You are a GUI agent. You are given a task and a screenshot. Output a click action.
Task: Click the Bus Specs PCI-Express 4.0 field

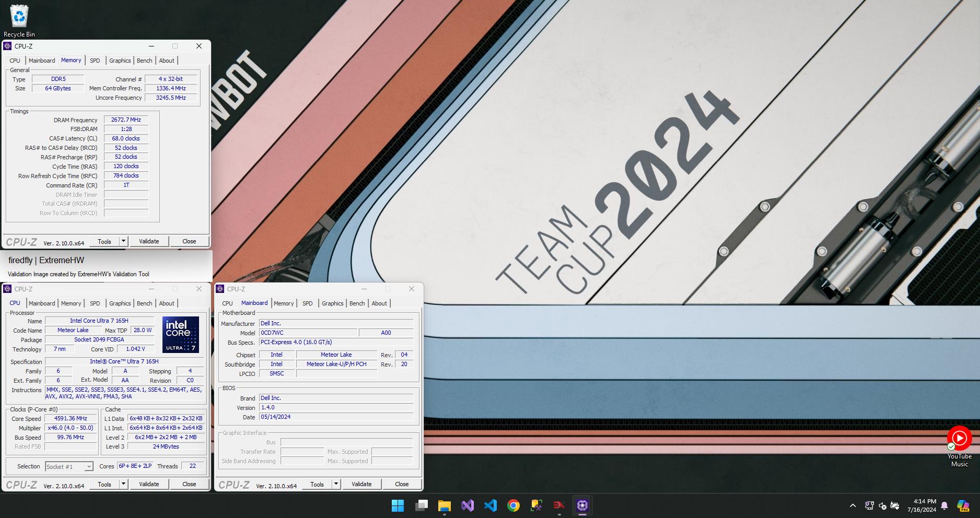(336, 342)
